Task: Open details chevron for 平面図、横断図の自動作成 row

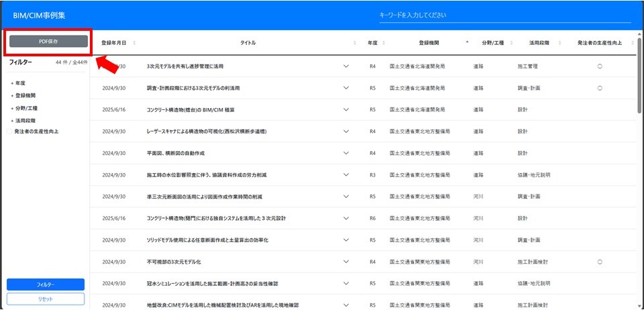Action: tap(347, 153)
